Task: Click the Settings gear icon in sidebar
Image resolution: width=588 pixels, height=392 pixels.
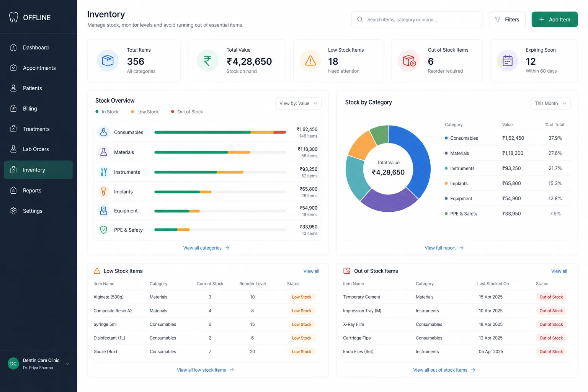Action: click(x=13, y=211)
